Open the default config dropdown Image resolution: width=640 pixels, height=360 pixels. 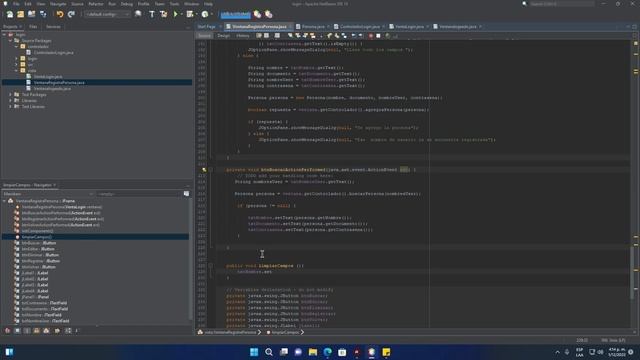click(108, 14)
